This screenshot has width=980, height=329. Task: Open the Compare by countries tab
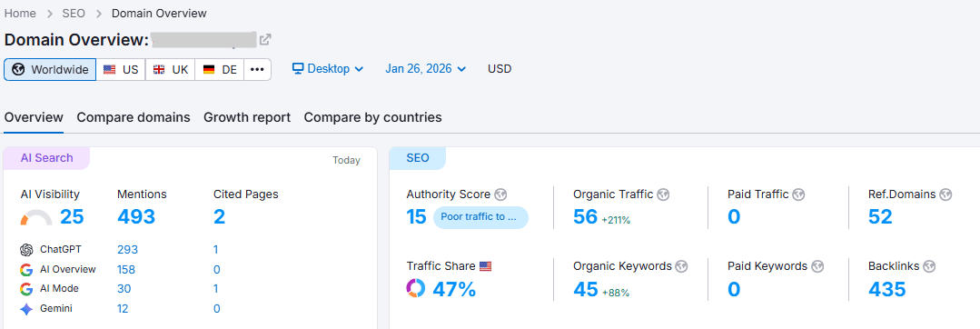coord(372,117)
